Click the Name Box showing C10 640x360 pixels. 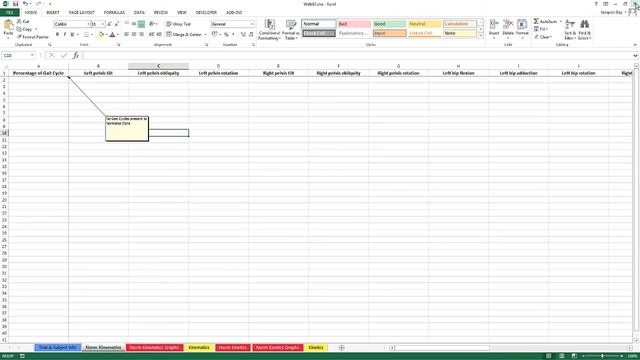click(x=18, y=56)
